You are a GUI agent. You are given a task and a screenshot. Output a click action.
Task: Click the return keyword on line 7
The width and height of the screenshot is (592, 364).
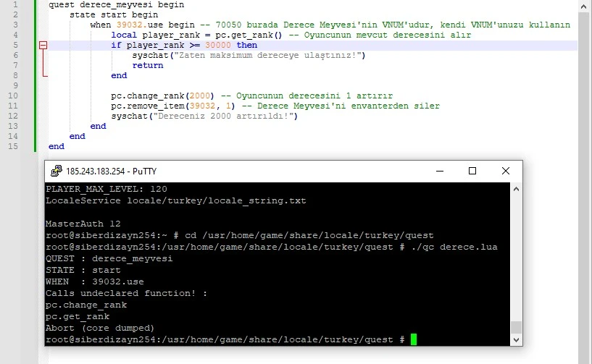[x=147, y=65]
